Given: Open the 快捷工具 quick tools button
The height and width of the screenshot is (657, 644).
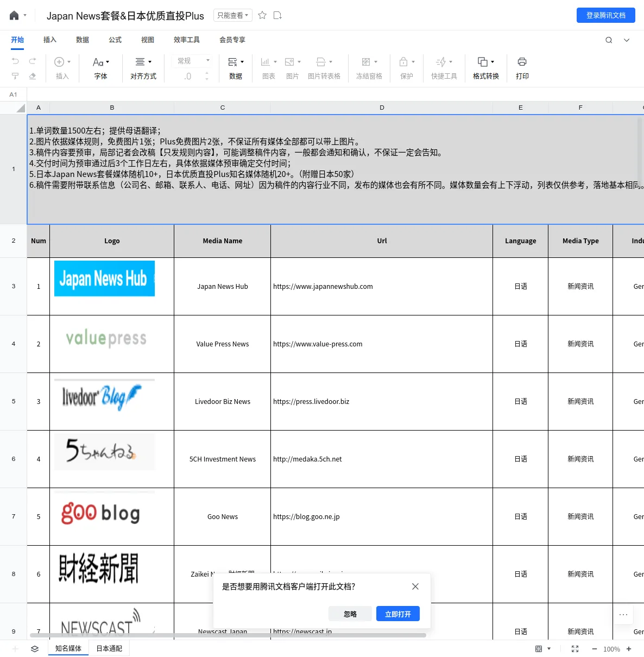Looking at the screenshot, I should 444,68.
